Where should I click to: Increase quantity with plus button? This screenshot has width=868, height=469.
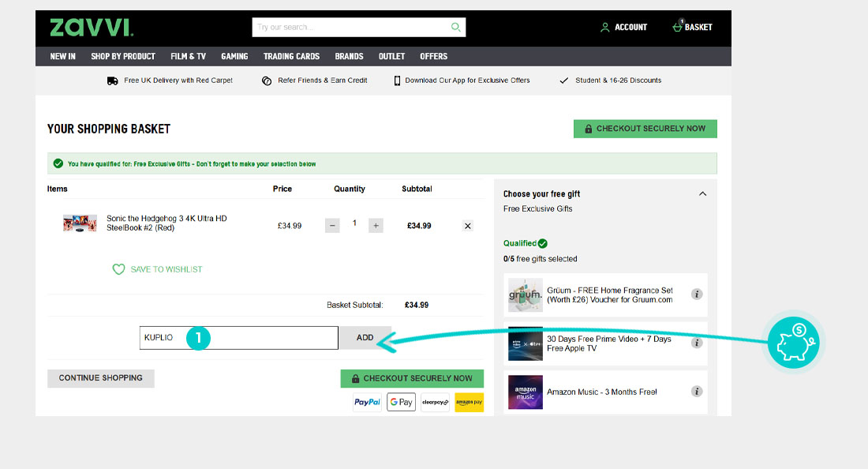click(376, 225)
